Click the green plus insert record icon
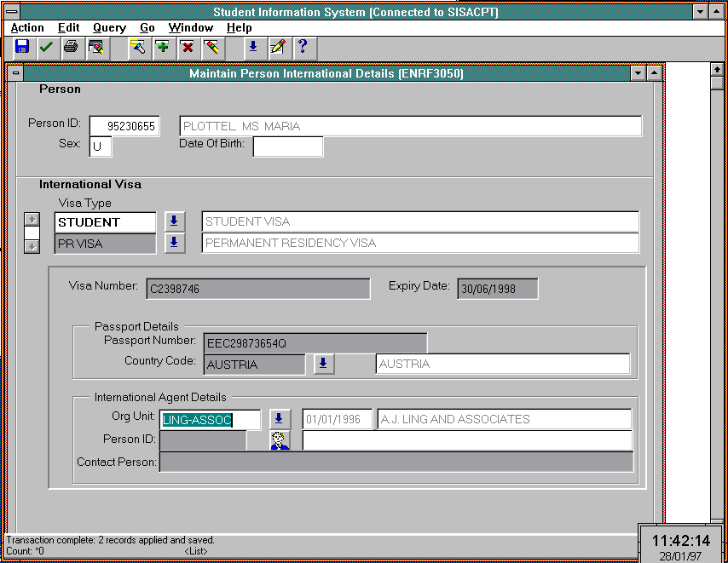728x563 pixels. pos(162,47)
